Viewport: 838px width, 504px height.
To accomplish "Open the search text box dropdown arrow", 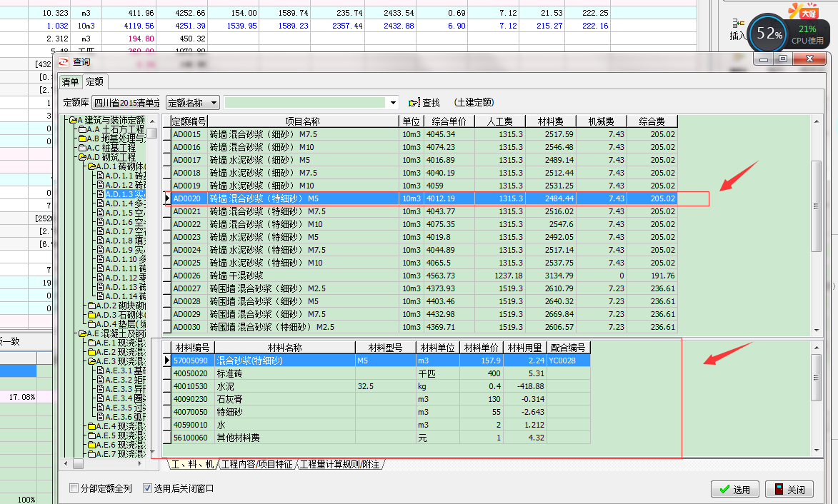I will coord(394,103).
